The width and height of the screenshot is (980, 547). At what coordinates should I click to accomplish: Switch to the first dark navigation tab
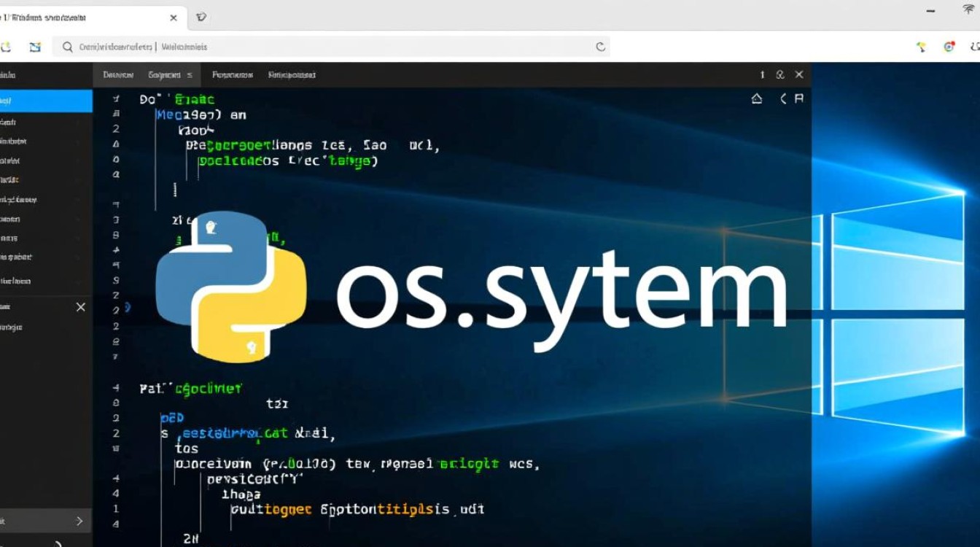(120, 74)
